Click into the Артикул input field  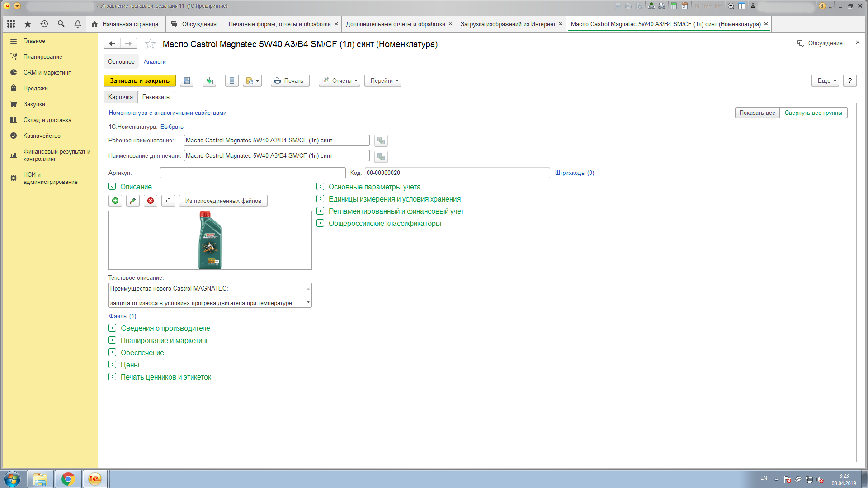click(253, 173)
